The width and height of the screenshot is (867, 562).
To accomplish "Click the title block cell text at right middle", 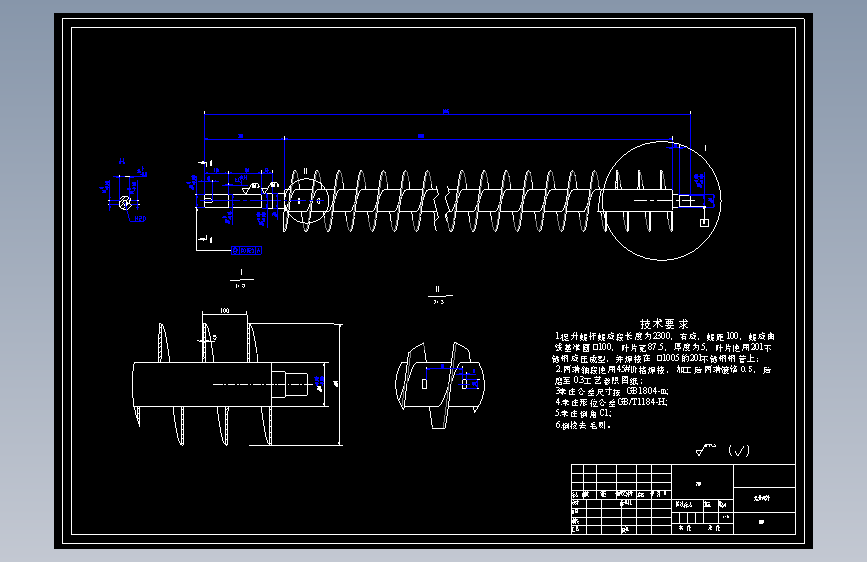I will [762, 498].
